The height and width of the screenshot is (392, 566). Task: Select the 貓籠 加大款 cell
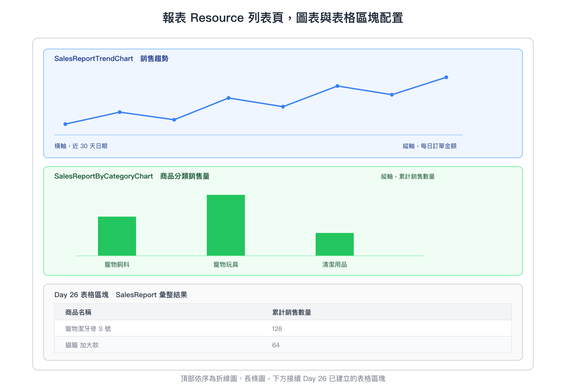pyautogui.click(x=82, y=345)
